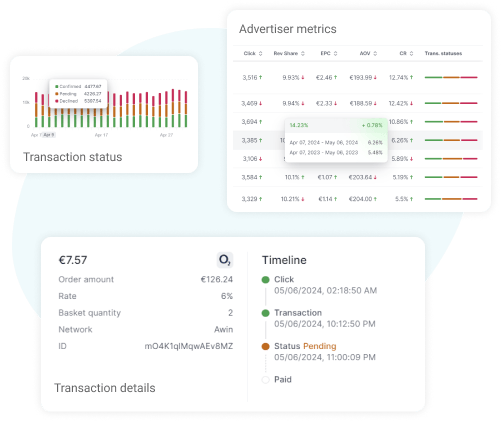Image resolution: width=501 pixels, height=422 pixels.
Task: Click the last stacked bar in the chart
Action: pos(186,109)
